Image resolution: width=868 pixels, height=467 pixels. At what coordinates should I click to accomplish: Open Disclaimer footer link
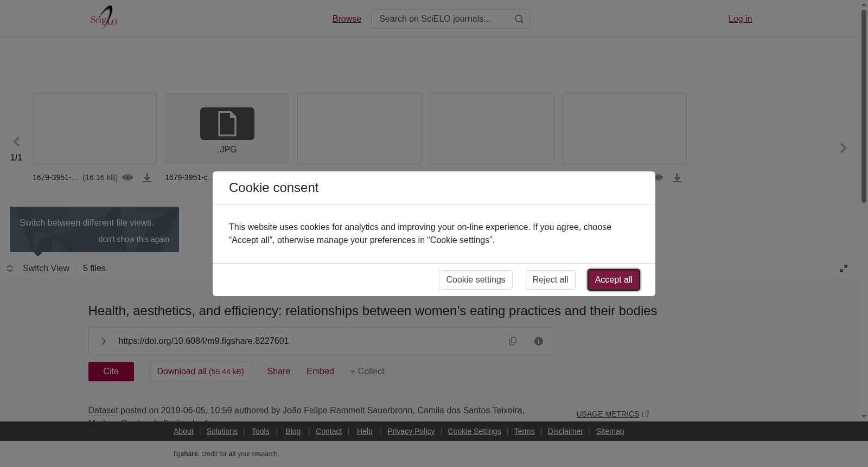(565, 431)
